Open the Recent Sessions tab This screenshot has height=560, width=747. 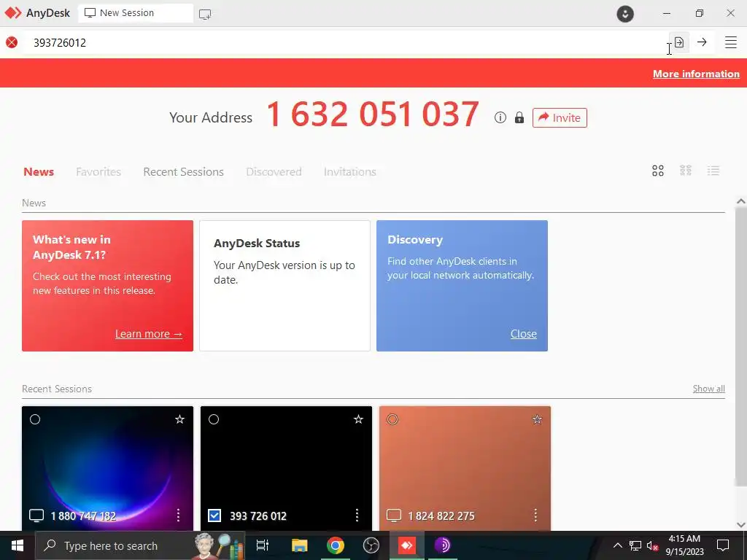click(183, 171)
